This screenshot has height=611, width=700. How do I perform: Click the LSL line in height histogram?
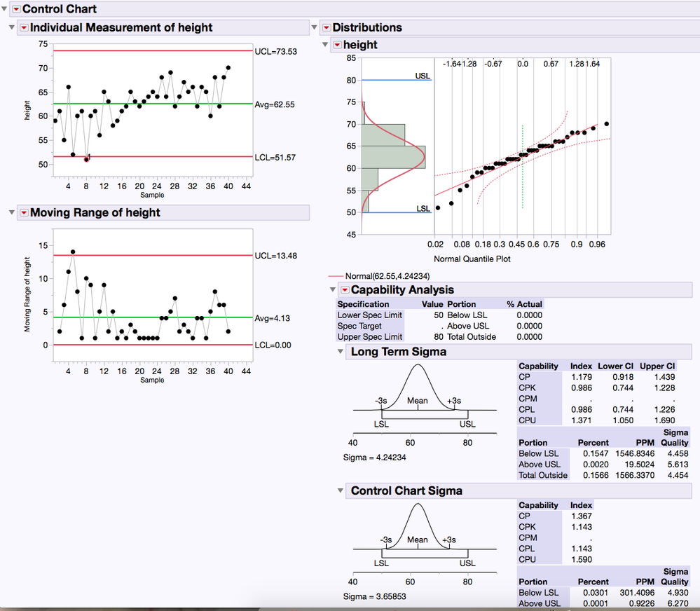point(396,212)
